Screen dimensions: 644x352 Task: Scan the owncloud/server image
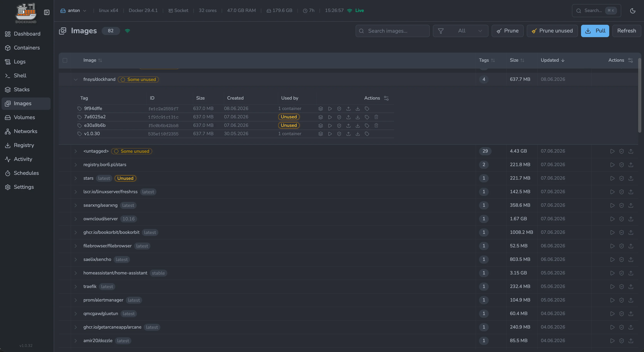pos(622,219)
